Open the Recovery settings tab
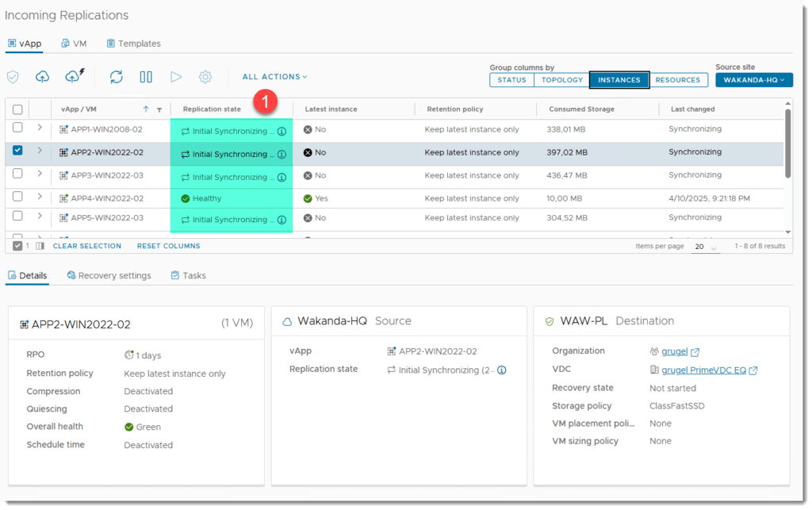Image resolution: width=812 pixels, height=510 pixels. [x=109, y=275]
